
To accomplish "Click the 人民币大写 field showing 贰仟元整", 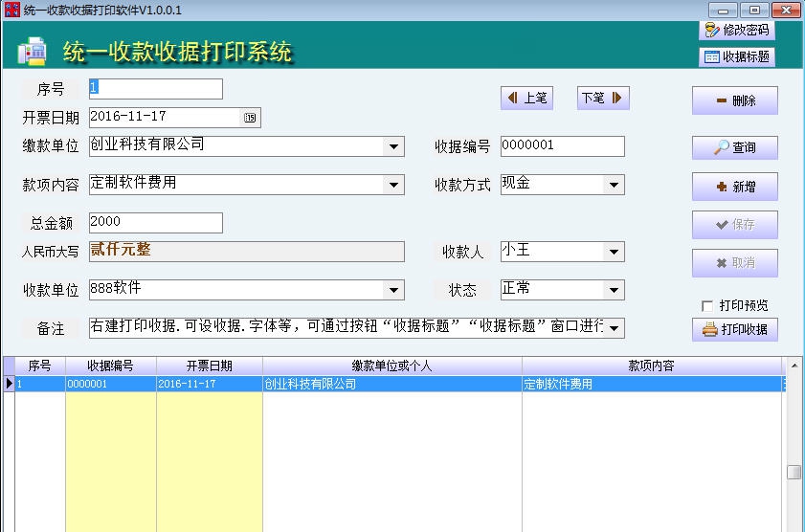I will 246,252.
